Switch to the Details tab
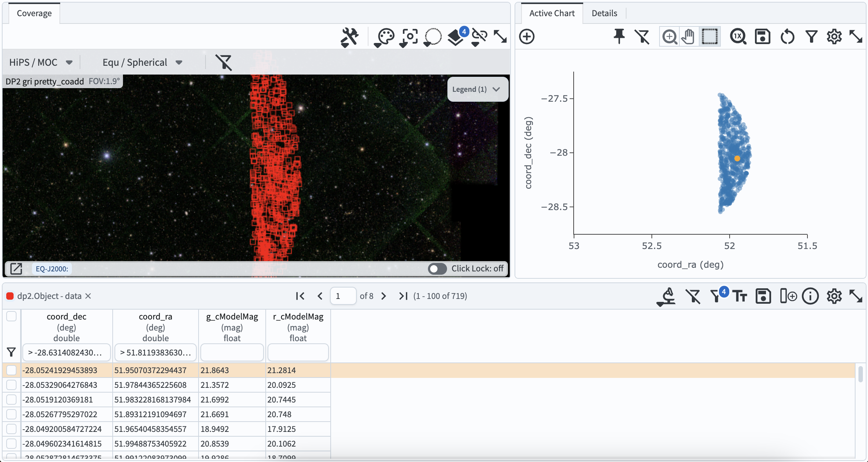868x462 pixels. point(604,13)
